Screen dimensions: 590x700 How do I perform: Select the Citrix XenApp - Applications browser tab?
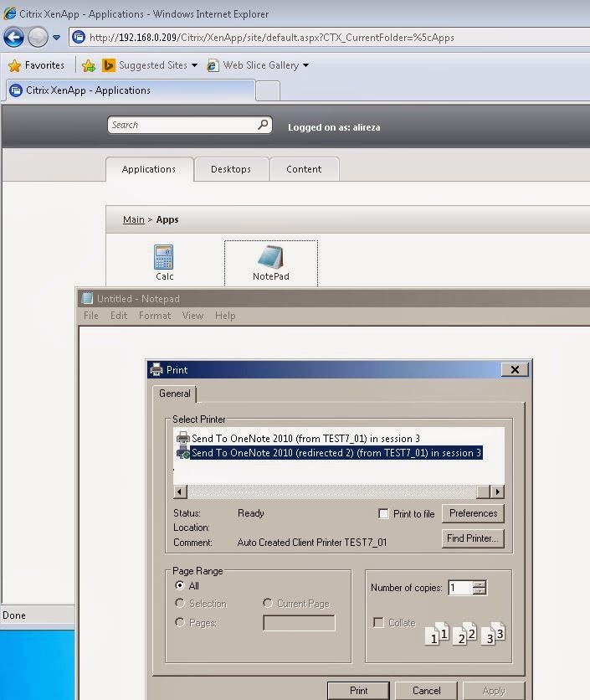[130, 90]
